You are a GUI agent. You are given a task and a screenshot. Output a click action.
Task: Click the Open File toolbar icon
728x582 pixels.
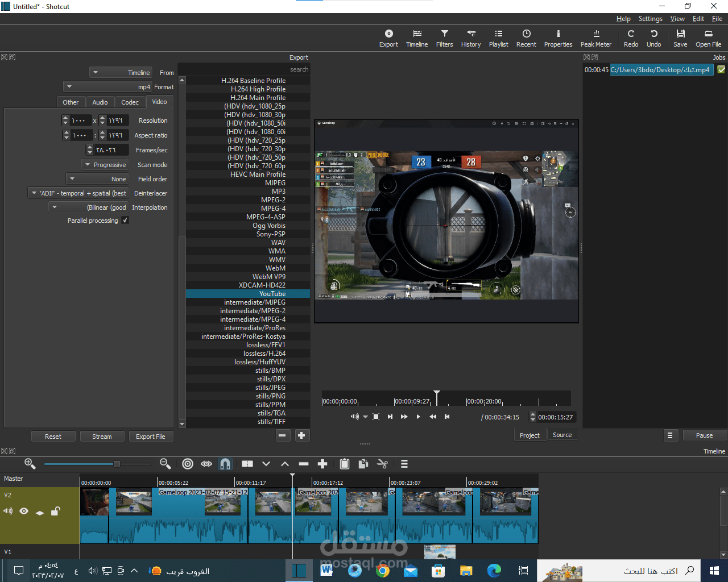pyautogui.click(x=708, y=38)
